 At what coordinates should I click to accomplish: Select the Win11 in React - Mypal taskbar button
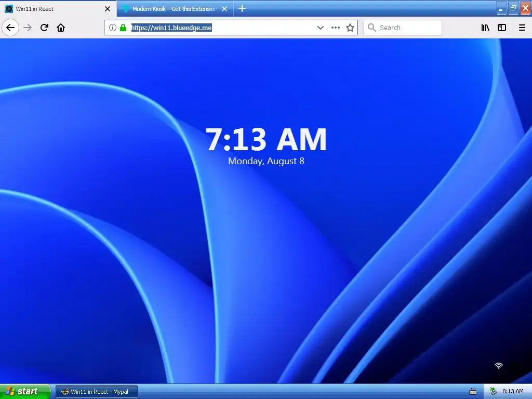[97, 392]
